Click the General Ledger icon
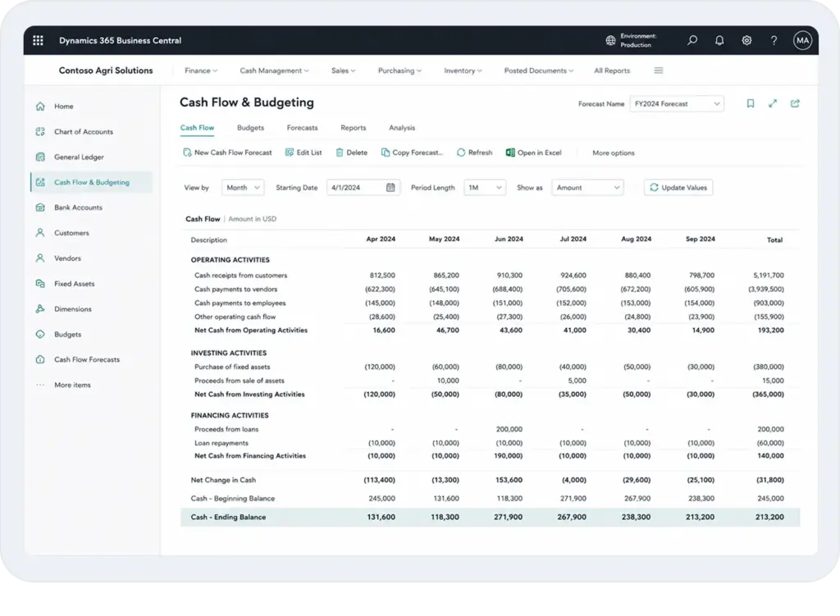The image size is (840, 616). 40,157
